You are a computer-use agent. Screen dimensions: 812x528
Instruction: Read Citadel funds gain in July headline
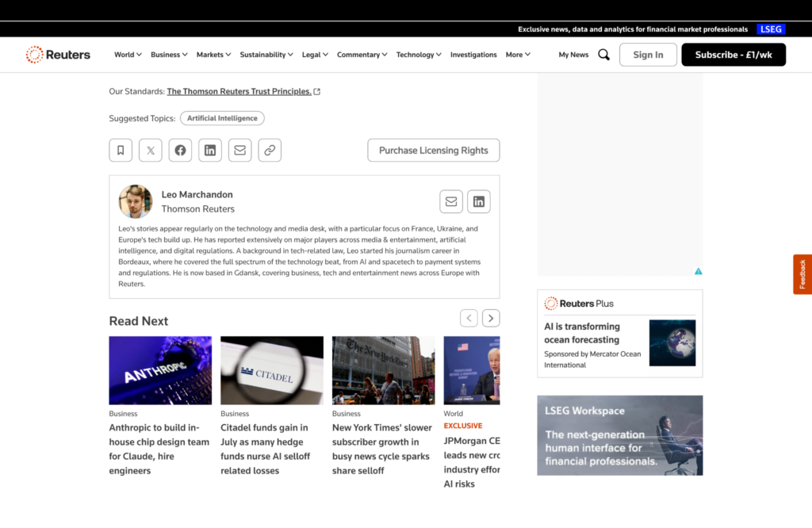click(x=265, y=449)
